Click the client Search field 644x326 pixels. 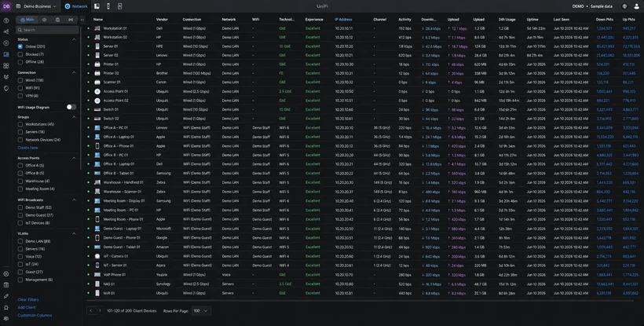tap(47, 30)
